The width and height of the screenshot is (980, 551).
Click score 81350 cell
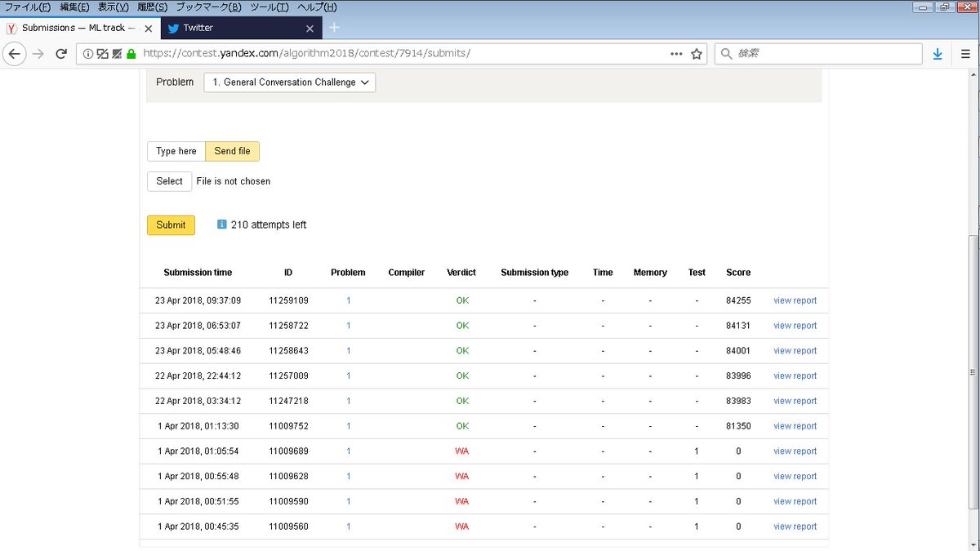pos(738,426)
